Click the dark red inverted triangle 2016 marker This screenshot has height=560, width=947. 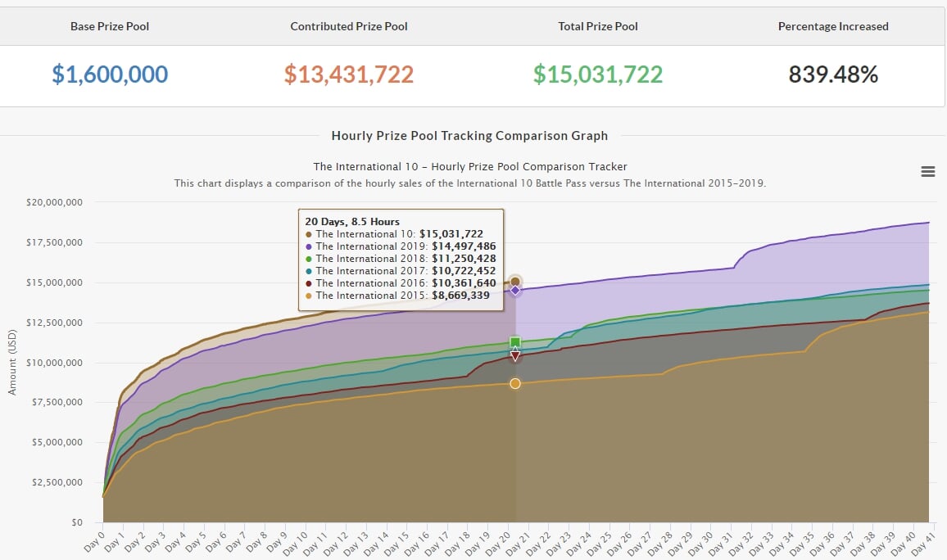pos(515,356)
